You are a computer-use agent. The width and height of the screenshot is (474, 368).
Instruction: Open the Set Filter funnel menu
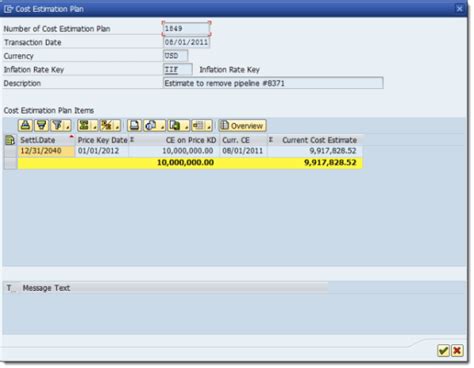click(x=61, y=125)
